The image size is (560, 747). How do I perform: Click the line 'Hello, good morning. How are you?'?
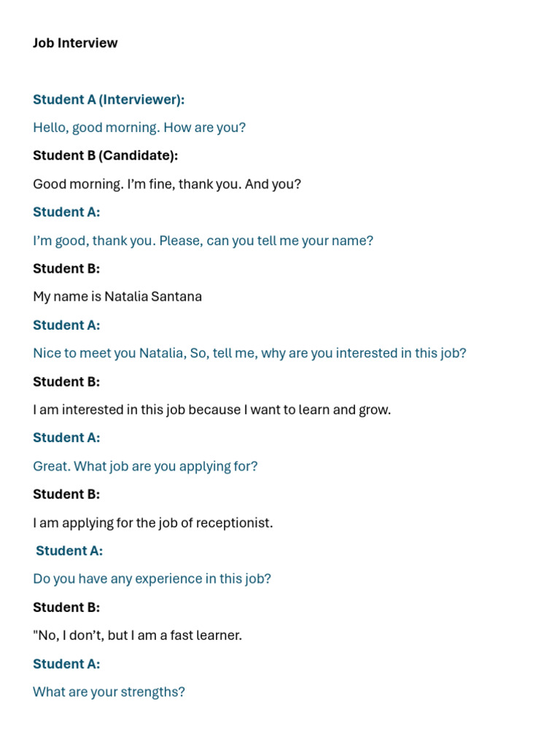pos(139,128)
